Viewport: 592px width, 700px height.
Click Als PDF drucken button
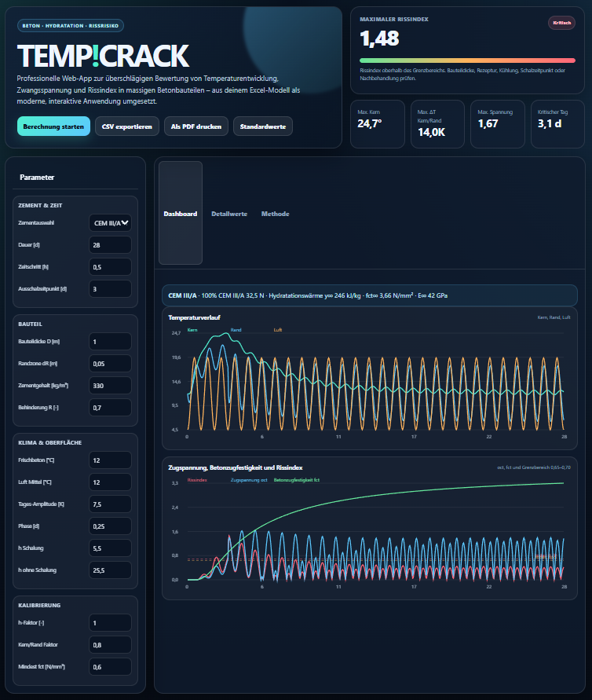pyautogui.click(x=196, y=126)
